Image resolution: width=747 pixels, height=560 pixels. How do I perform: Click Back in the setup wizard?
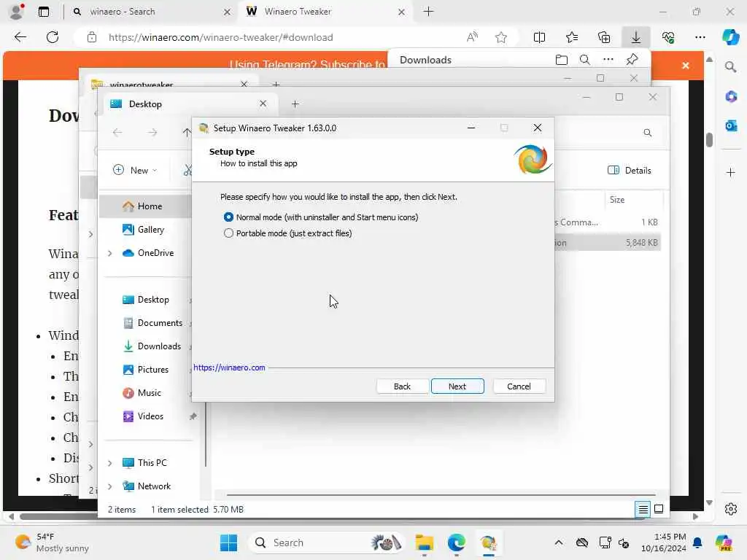[402, 386]
